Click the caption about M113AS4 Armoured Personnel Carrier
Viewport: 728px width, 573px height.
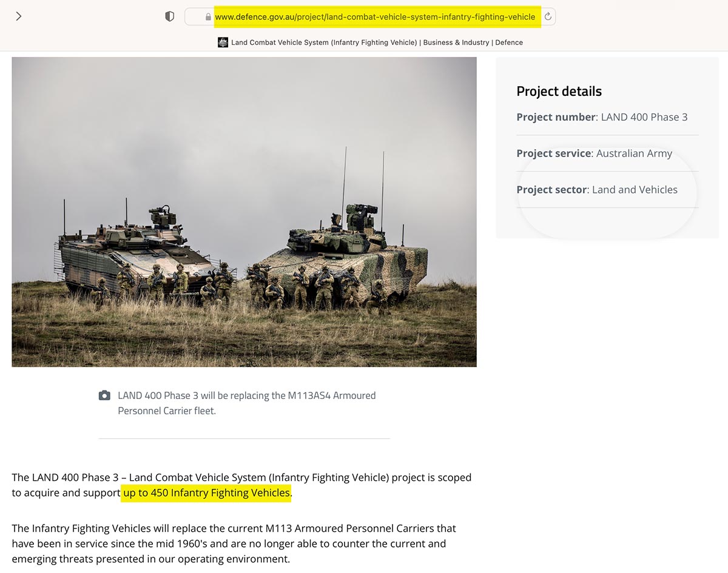click(x=247, y=403)
